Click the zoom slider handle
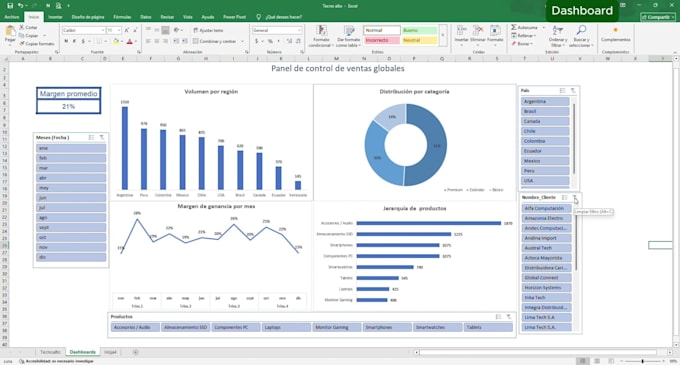This screenshot has width=680, height=365. click(x=643, y=361)
